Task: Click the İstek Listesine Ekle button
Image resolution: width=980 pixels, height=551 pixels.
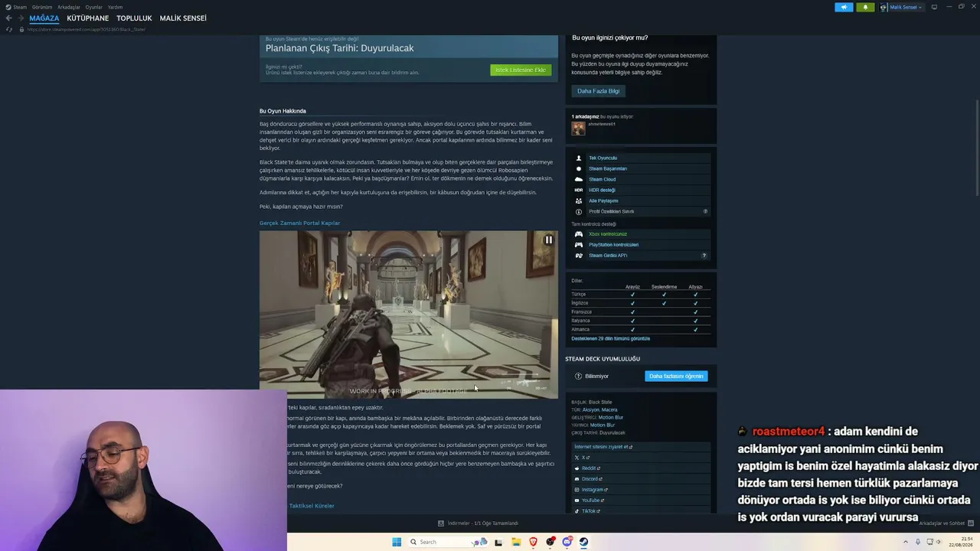Action: pyautogui.click(x=521, y=70)
